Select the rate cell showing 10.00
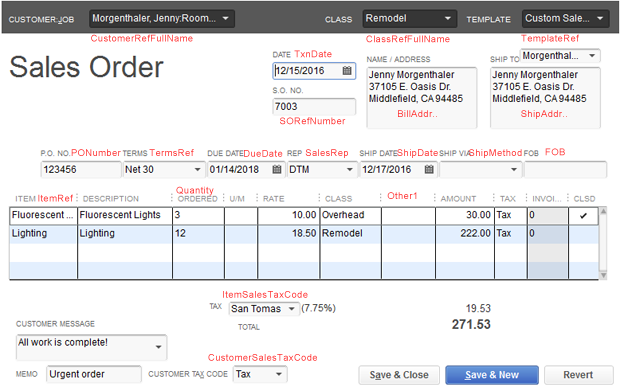Viewport: 620px width, 387px height. tap(289, 215)
